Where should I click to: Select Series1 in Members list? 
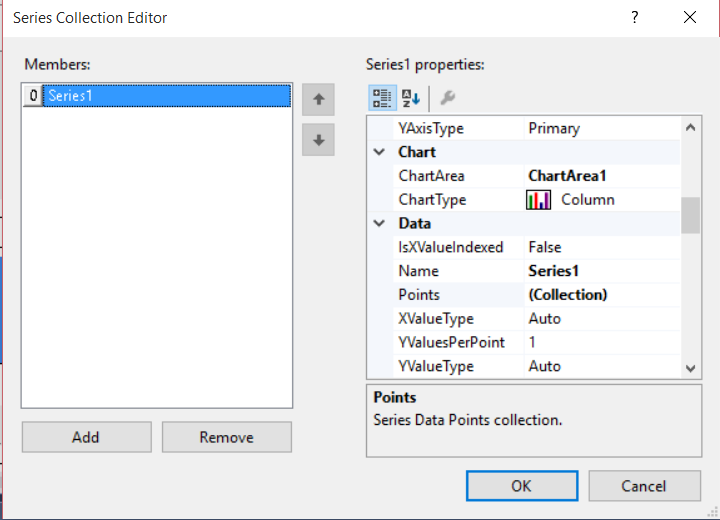point(167,96)
